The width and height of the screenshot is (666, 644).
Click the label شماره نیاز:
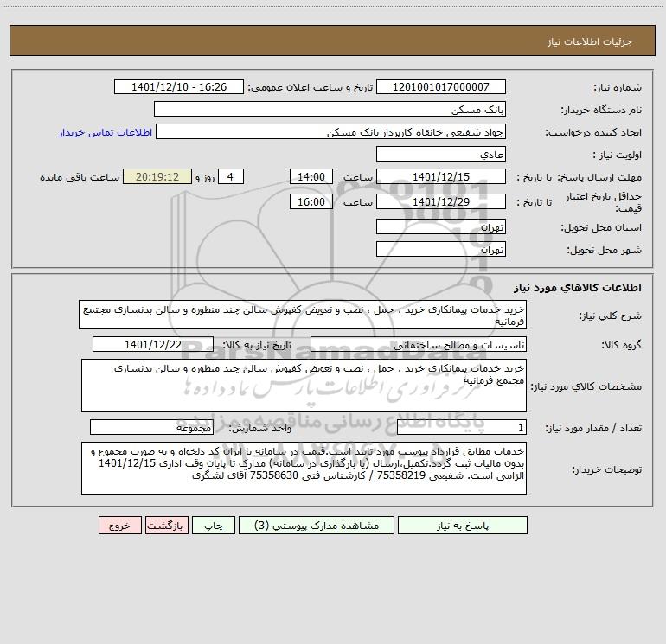pyautogui.click(x=618, y=87)
